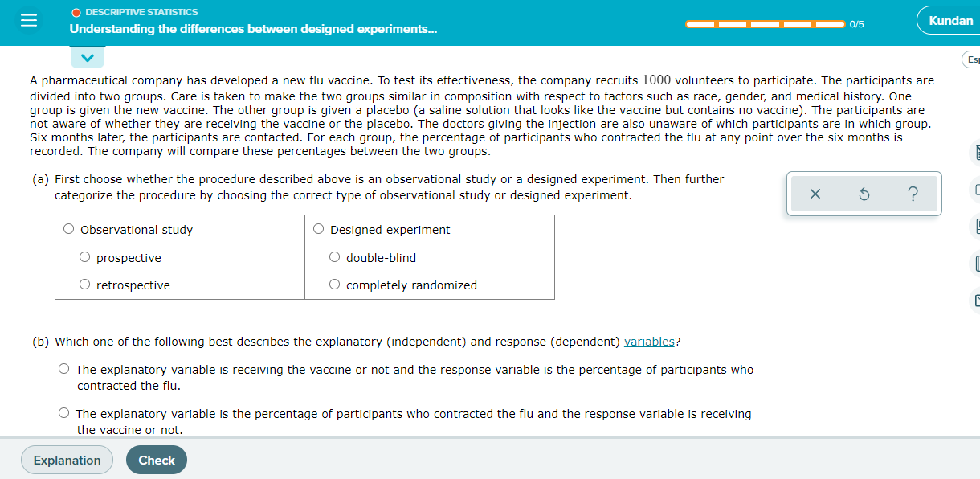Open the Explanation panel

click(67, 460)
